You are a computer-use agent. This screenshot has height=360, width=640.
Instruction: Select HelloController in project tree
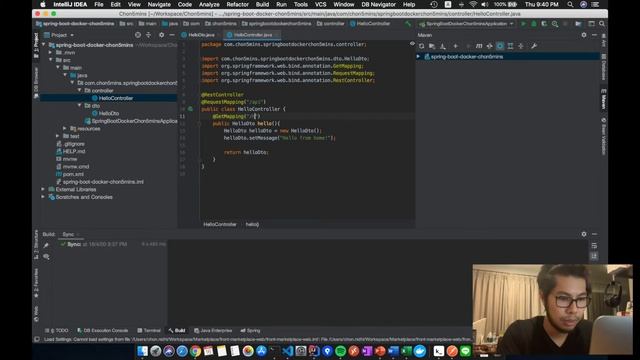[116, 98]
